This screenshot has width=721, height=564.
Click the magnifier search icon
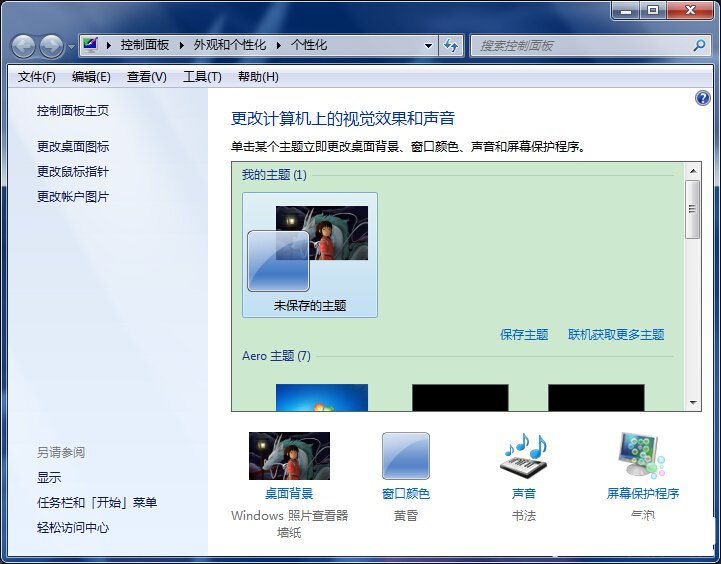(x=699, y=46)
